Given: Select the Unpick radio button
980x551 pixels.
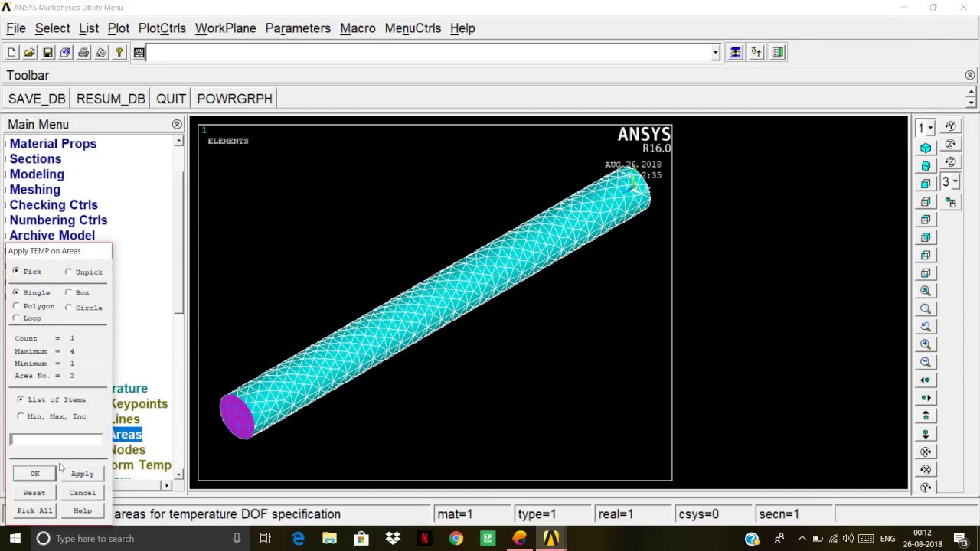Looking at the screenshot, I should tap(69, 272).
